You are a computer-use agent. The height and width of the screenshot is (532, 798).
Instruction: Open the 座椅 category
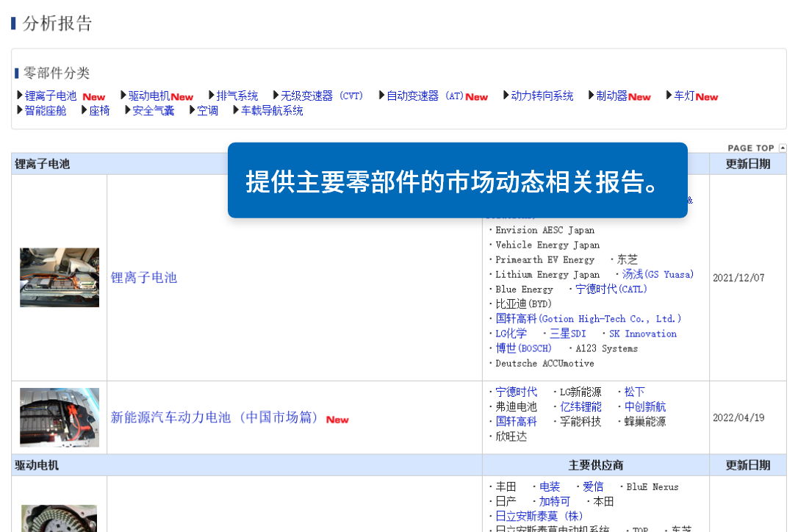pyautogui.click(x=99, y=110)
